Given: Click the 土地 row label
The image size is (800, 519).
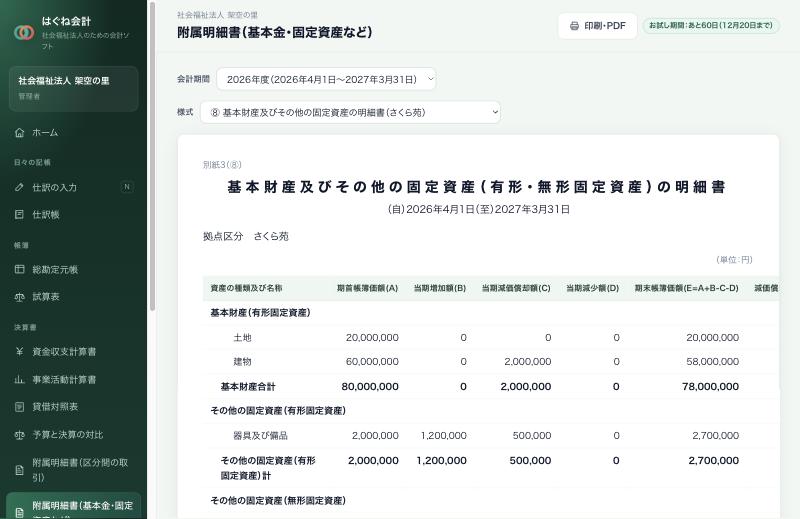Looking at the screenshot, I should 242,337.
